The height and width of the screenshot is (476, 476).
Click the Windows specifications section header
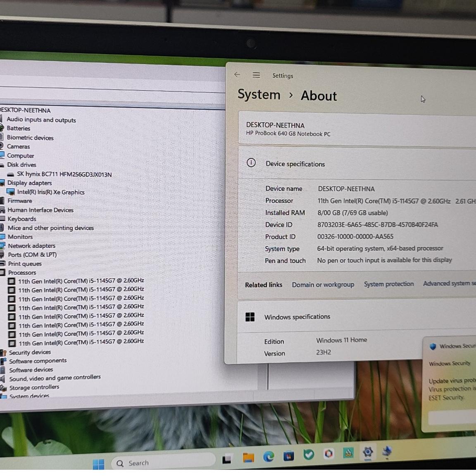click(357, 317)
